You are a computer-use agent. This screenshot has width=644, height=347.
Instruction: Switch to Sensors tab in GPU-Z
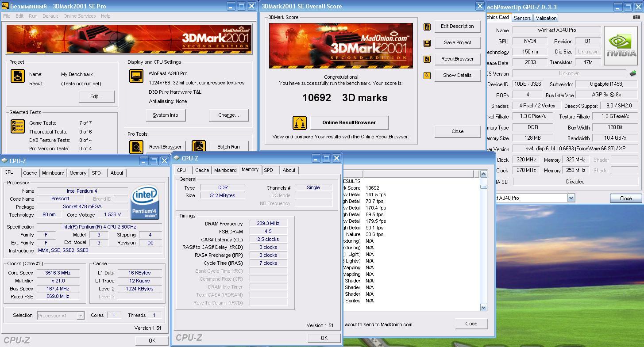(522, 18)
